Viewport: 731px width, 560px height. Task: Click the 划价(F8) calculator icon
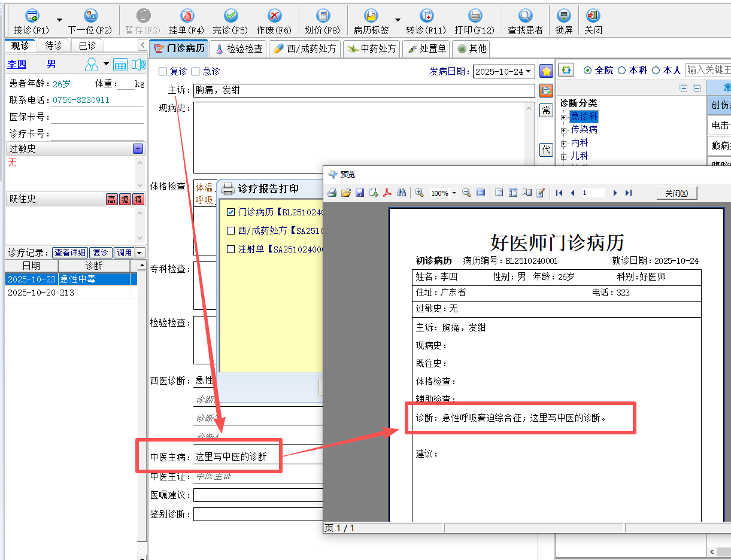pyautogui.click(x=323, y=16)
